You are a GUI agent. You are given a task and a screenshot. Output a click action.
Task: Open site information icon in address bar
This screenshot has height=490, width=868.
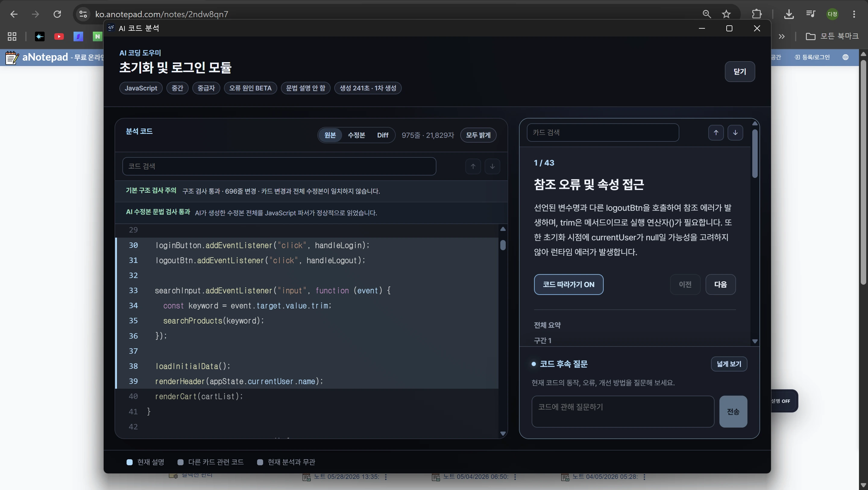(x=83, y=14)
